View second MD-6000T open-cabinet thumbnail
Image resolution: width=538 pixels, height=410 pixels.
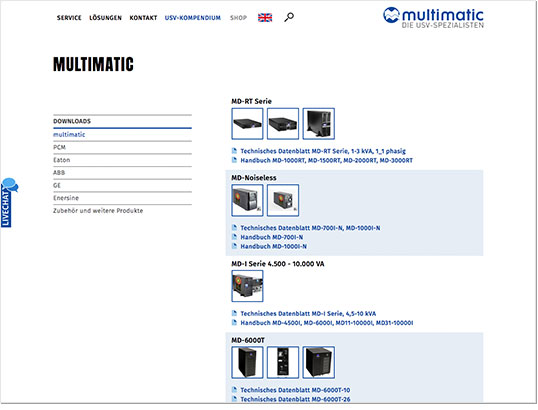click(283, 363)
